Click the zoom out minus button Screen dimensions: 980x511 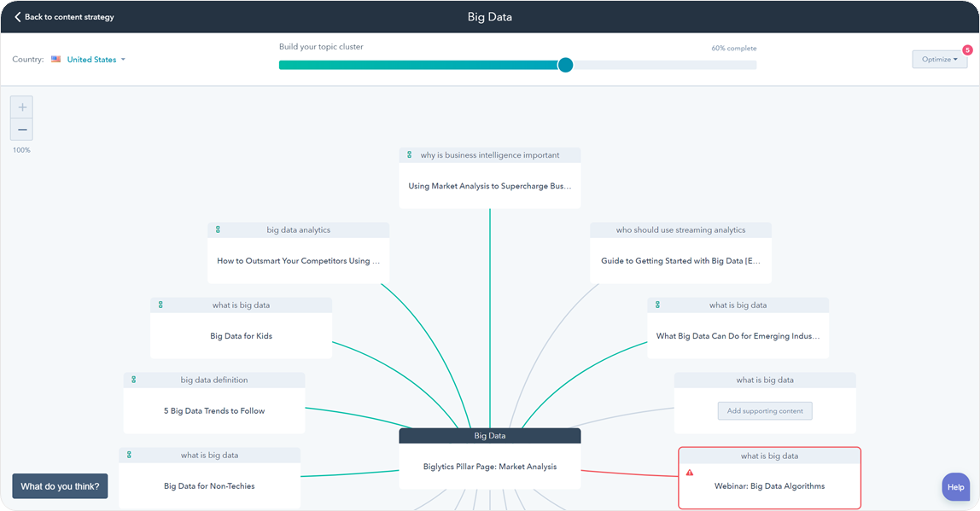(22, 130)
